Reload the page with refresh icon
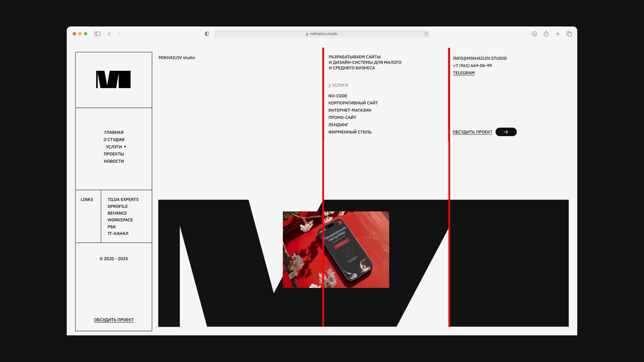 [426, 34]
